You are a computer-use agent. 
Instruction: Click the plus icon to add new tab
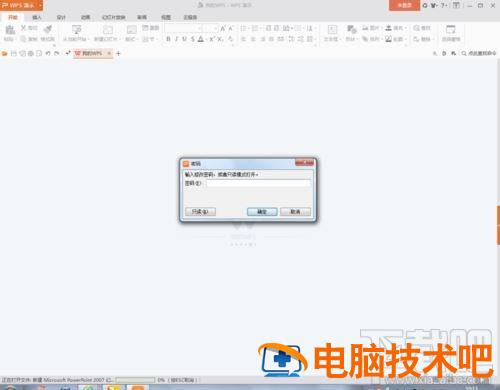(118, 53)
